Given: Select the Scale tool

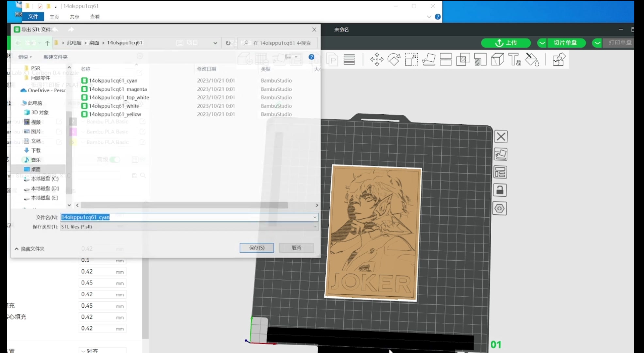Looking at the screenshot, I should tap(411, 59).
